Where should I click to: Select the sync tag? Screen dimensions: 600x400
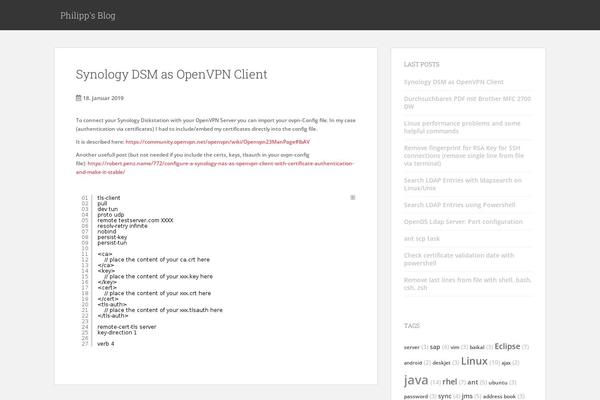(445, 396)
